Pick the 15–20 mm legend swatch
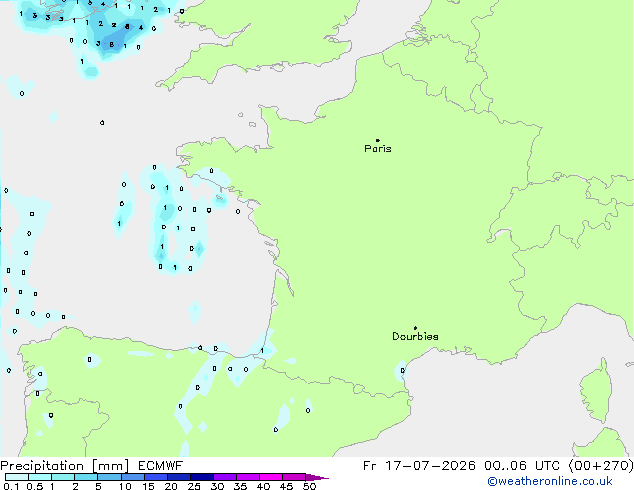The image size is (634, 490). 155,477
